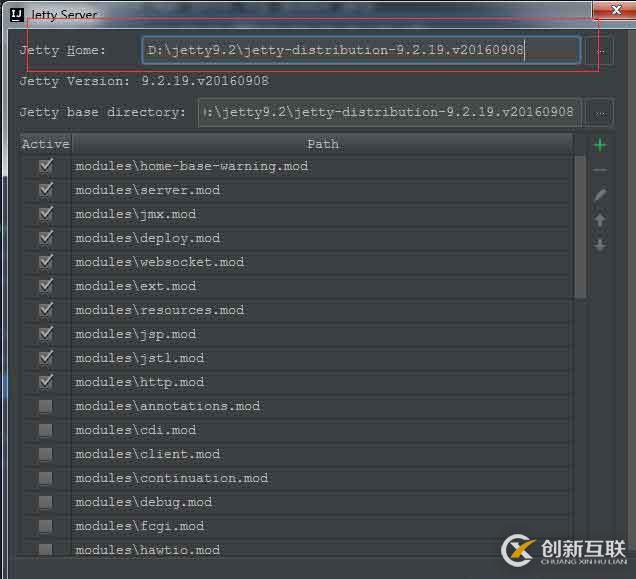
Task: Uncheck jsp.mod module checkbox
Action: click(45, 334)
